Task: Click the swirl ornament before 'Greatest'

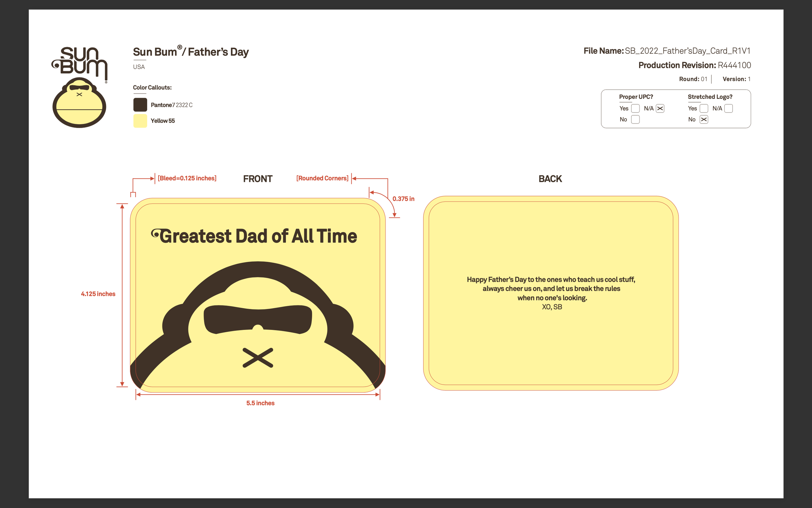Action: point(156,232)
